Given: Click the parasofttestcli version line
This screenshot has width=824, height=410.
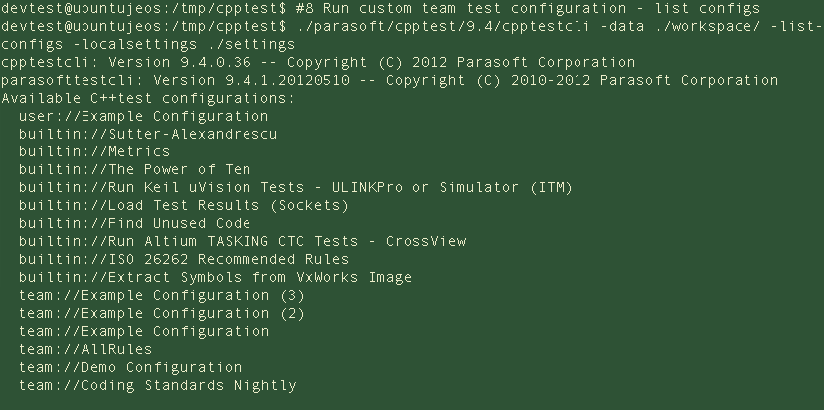Looking at the screenshot, I should click(x=389, y=80).
